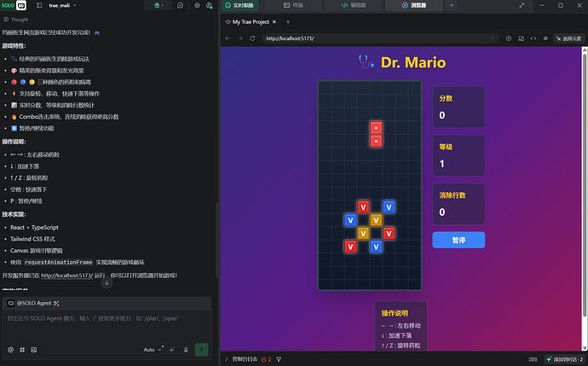Click the circular target icon in browser toolbar

[509, 38]
